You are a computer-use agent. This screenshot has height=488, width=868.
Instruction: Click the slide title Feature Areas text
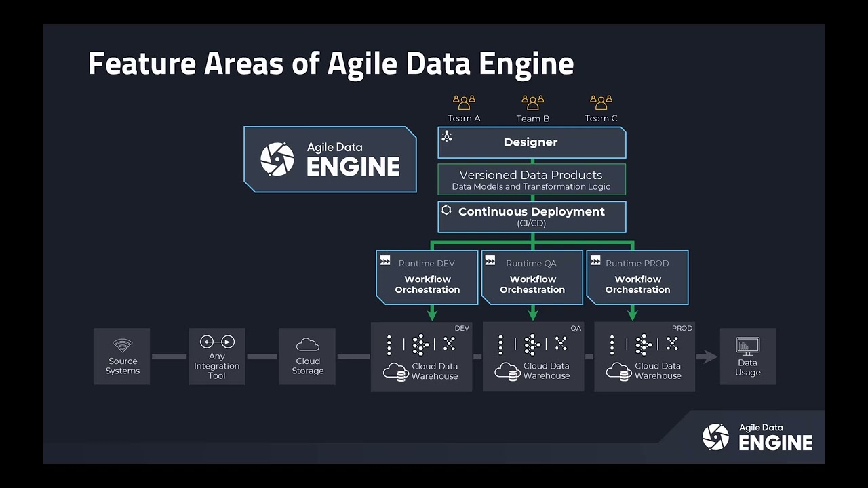331,64
